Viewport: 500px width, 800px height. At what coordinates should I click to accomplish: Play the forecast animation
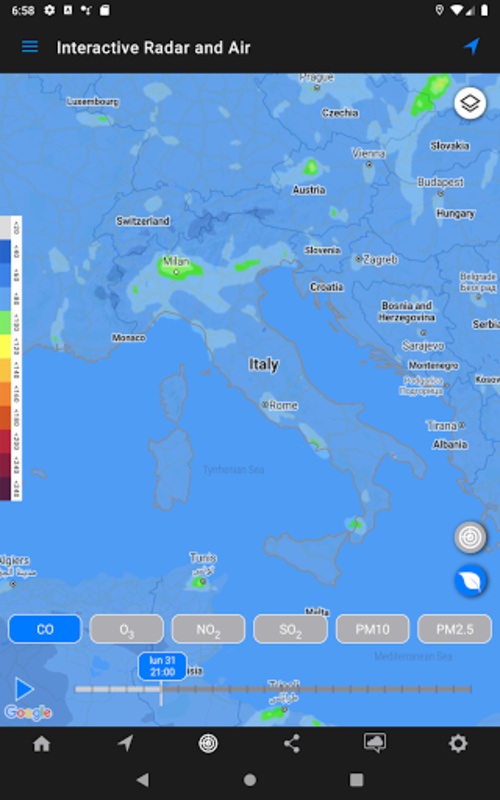click(x=23, y=689)
